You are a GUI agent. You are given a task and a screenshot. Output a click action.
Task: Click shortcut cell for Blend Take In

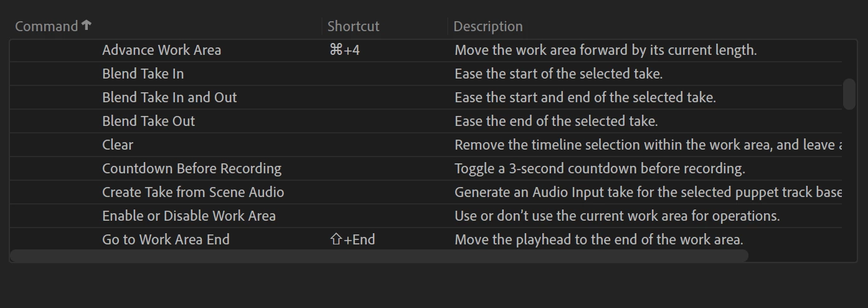point(385,74)
